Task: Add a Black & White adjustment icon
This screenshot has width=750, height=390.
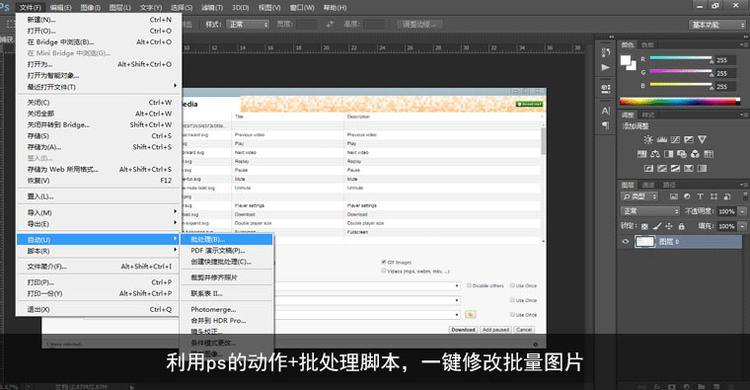Action: (x=669, y=154)
